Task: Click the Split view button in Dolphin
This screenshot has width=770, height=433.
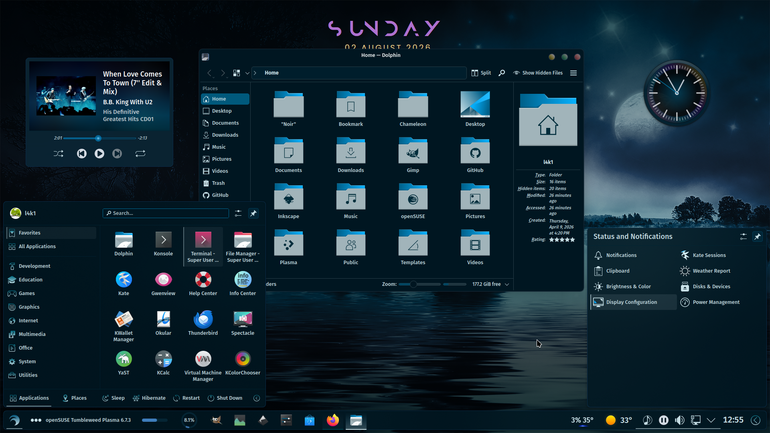Action: (x=481, y=73)
